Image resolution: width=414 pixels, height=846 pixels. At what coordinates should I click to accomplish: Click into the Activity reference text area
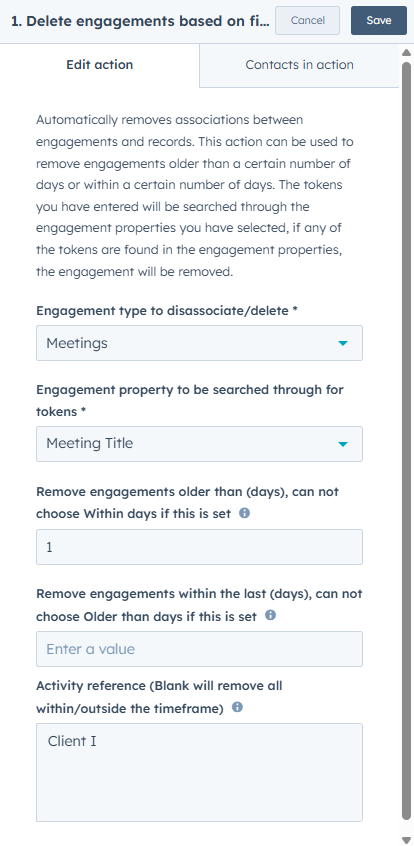[199, 772]
